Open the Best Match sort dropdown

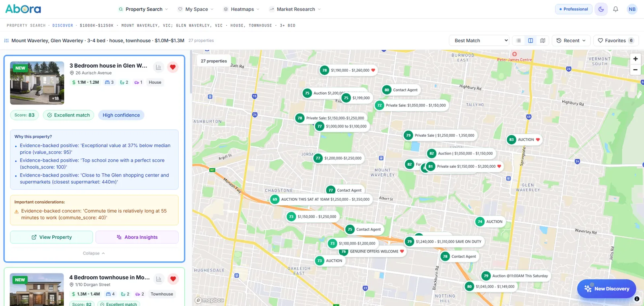point(479,41)
